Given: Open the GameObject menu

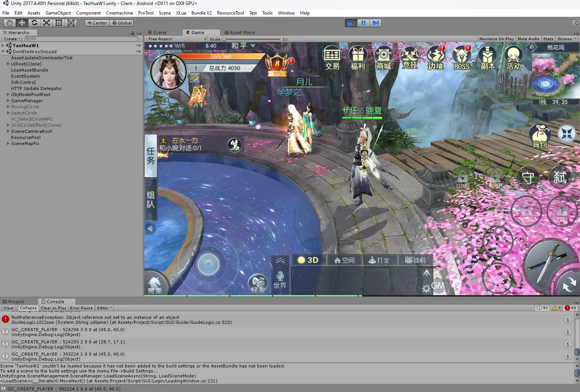Looking at the screenshot, I should point(58,13).
